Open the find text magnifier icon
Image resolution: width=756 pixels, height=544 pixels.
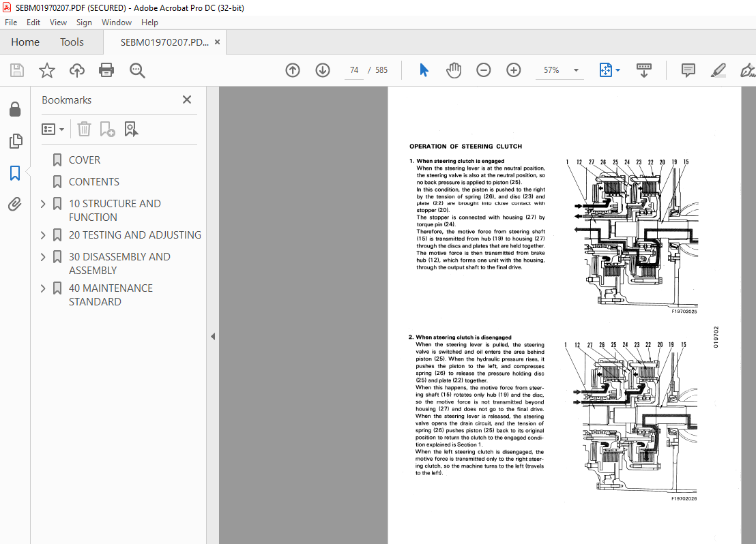point(137,70)
